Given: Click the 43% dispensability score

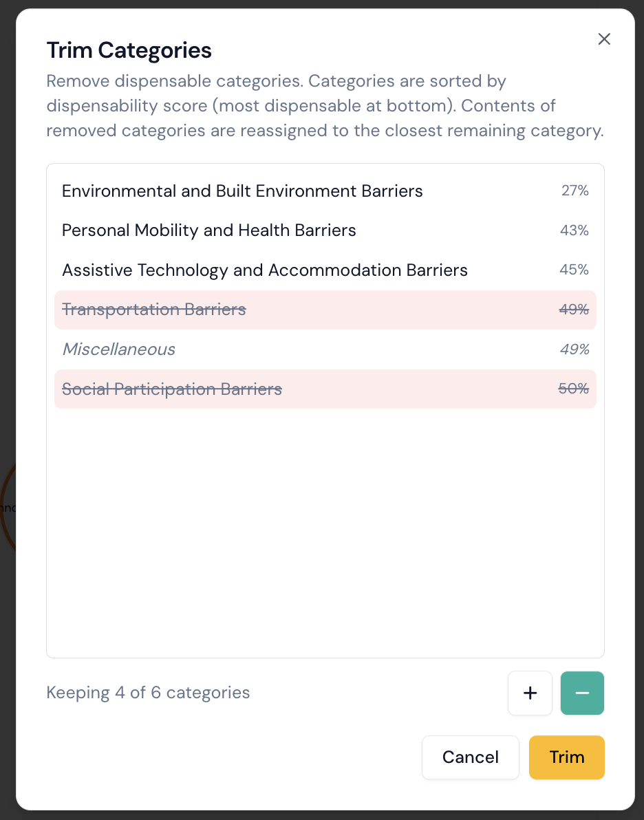Looking at the screenshot, I should (574, 230).
